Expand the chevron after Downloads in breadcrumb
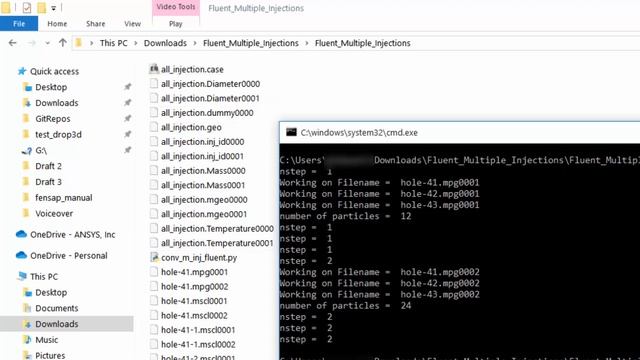This screenshot has width=640, height=360. click(x=195, y=43)
